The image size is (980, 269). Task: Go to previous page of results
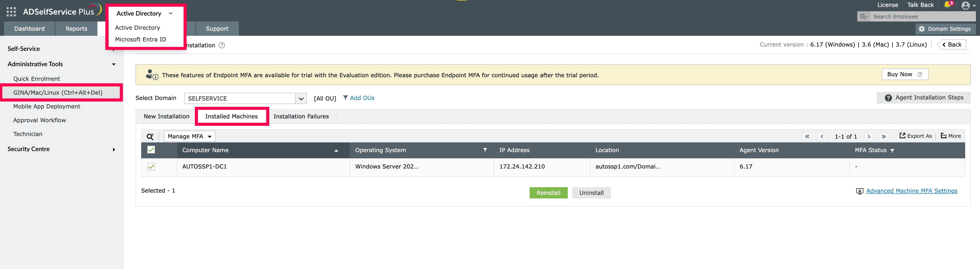coord(822,136)
